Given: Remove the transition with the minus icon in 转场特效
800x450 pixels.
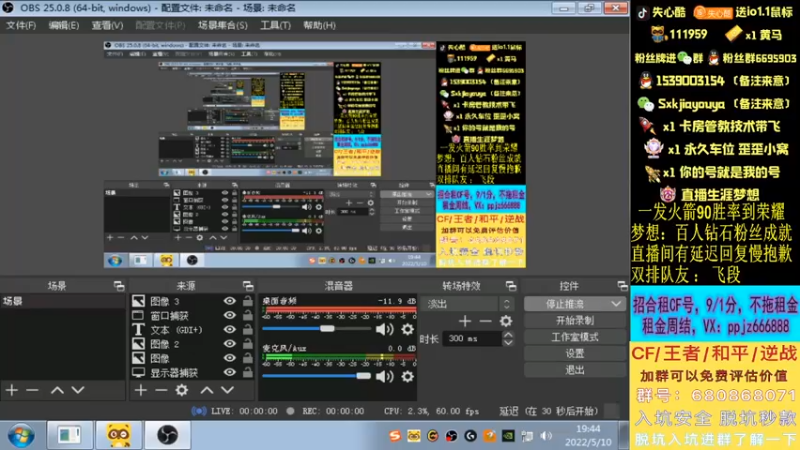Looking at the screenshot, I should (485, 321).
